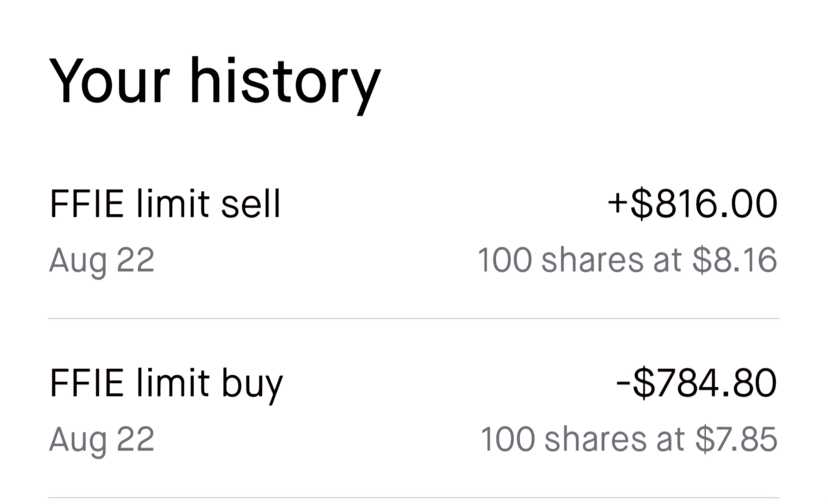Click the divider below the limit buy row
The width and height of the screenshot is (828, 504).
coord(413,497)
